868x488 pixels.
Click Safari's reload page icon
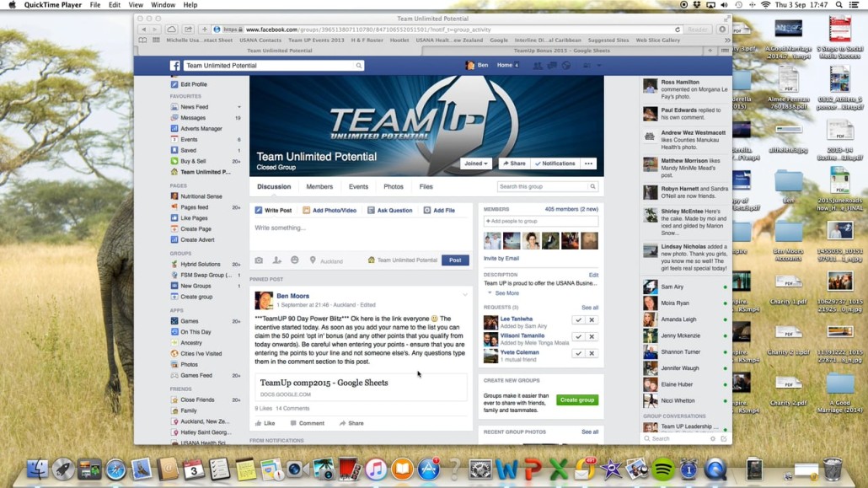[677, 29]
